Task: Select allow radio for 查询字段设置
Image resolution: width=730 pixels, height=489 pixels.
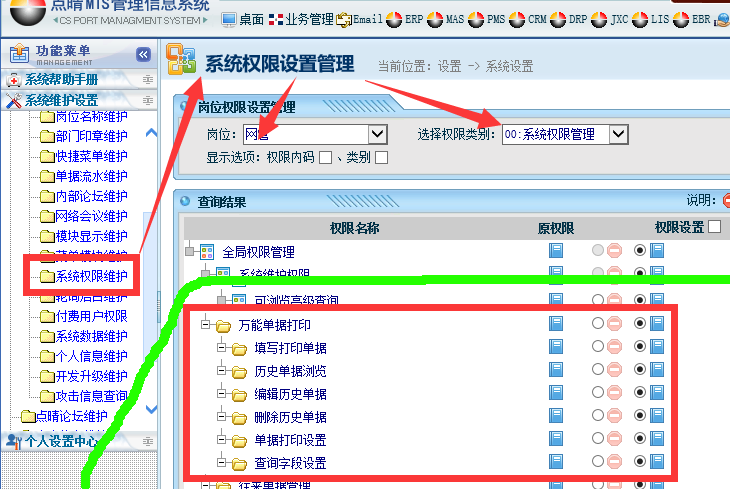Action: 640,462
